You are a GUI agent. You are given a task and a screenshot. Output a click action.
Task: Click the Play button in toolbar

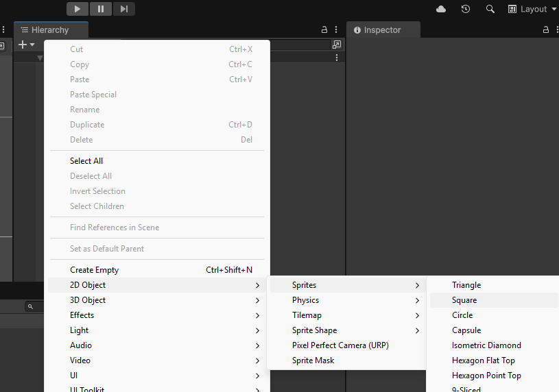(x=78, y=9)
